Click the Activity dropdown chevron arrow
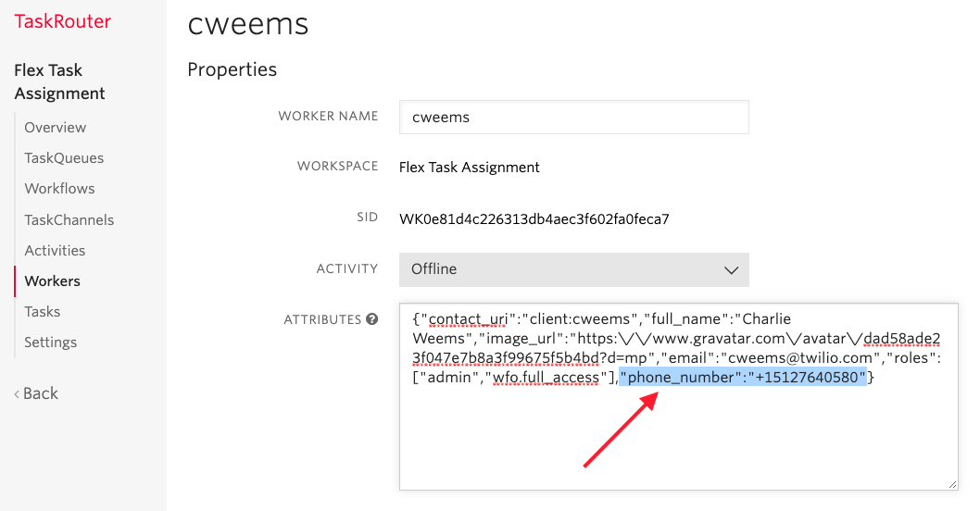The image size is (980, 511). coord(731,270)
